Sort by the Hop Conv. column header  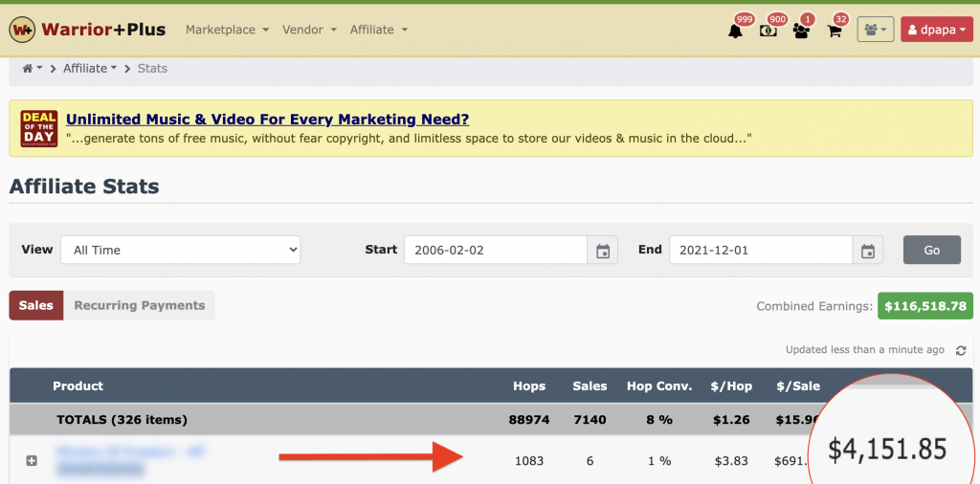point(659,385)
